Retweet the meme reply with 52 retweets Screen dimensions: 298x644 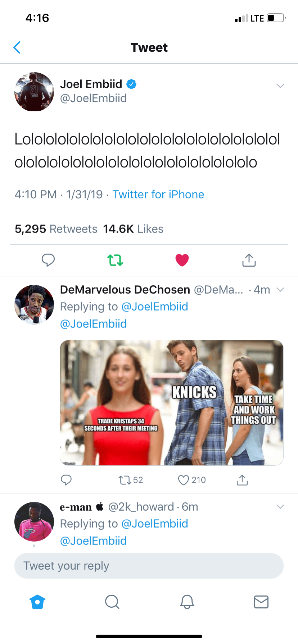[x=125, y=480]
